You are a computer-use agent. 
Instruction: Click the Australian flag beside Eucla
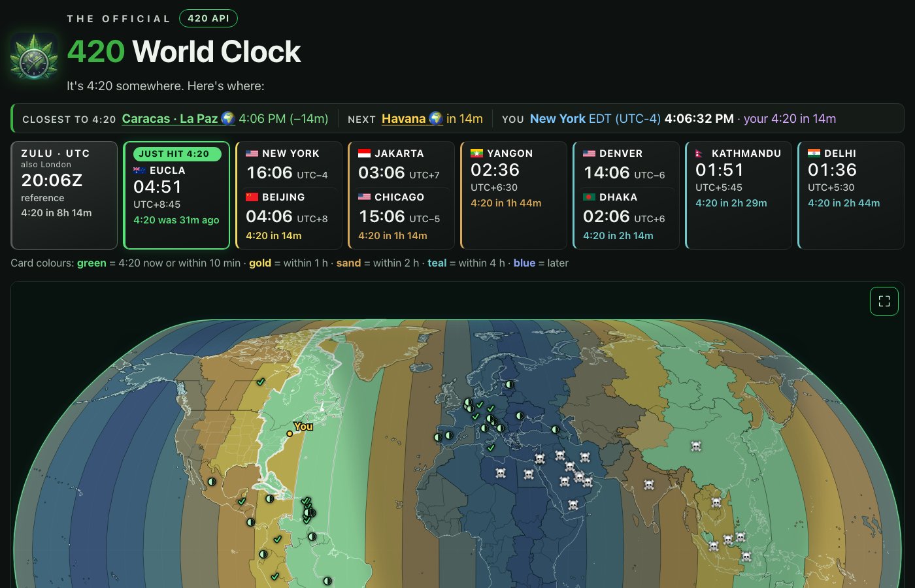coord(139,171)
